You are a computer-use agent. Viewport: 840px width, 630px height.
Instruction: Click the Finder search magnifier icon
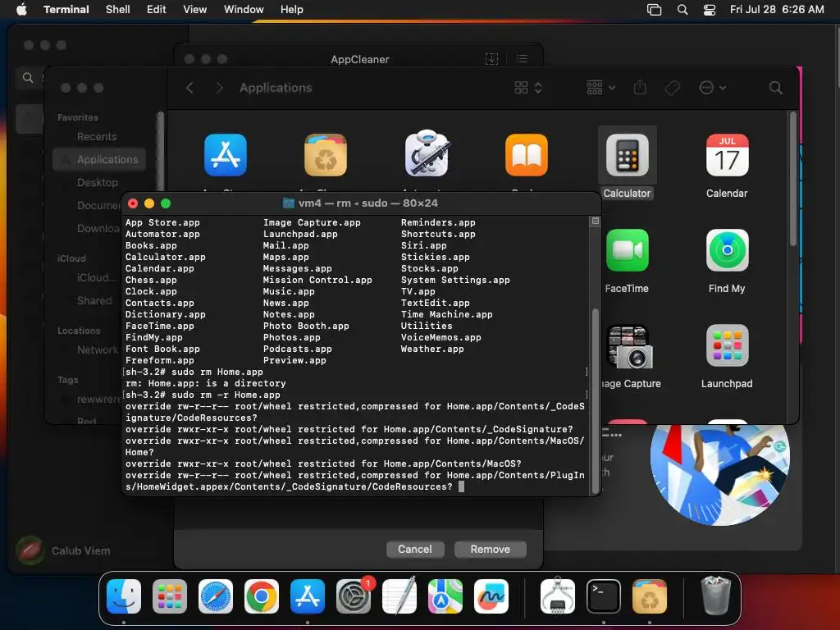click(775, 88)
